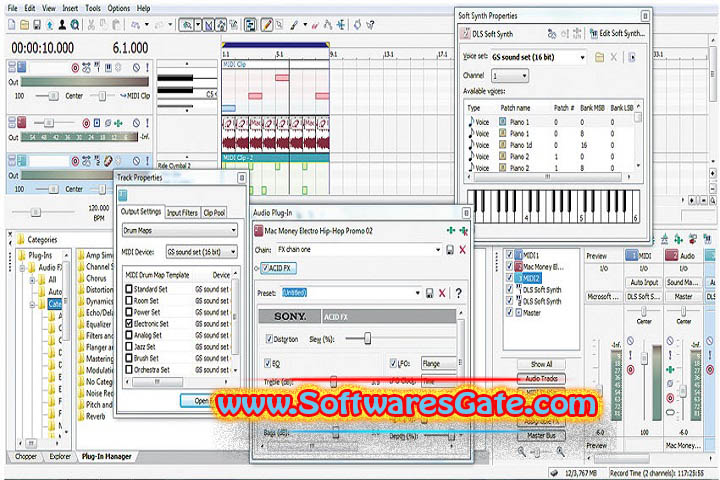Select the Piano 1d voice row
This screenshot has height=480, width=720.
click(550, 145)
